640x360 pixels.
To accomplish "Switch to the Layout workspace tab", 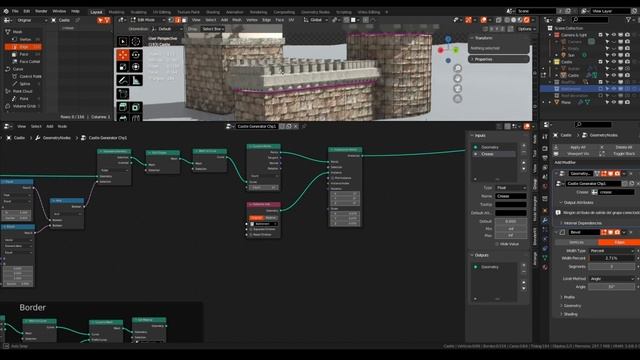I will click(96, 12).
